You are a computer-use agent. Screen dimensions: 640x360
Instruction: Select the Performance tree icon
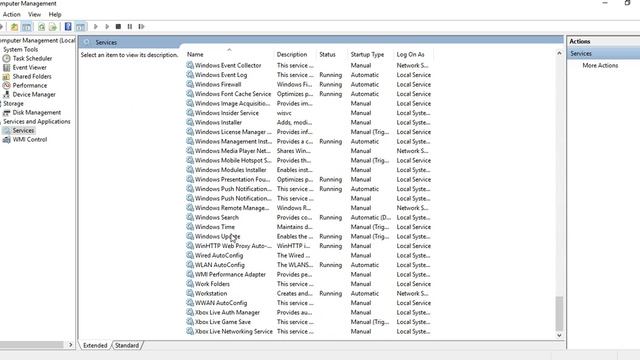(x=7, y=85)
